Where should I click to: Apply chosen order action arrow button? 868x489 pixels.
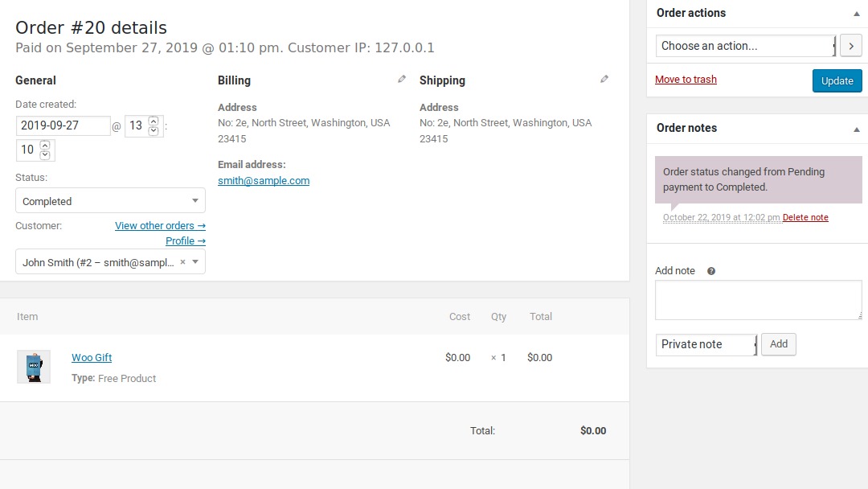(850, 46)
